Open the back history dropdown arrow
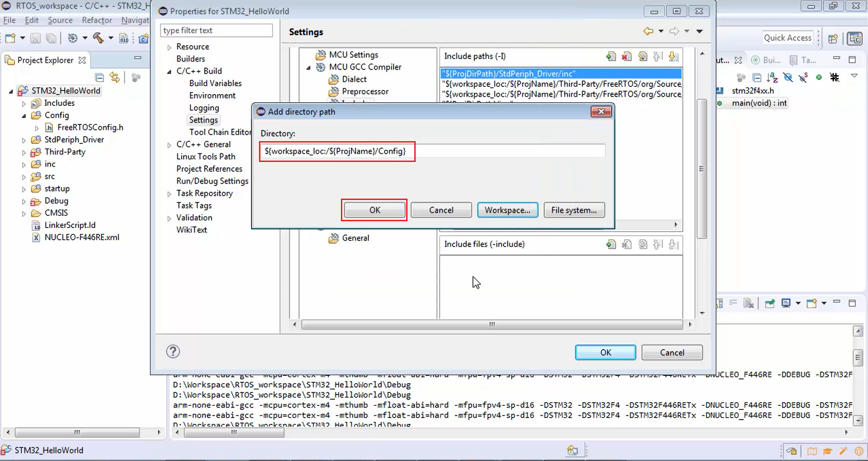Image resolution: width=868 pixels, height=461 pixels. [x=661, y=31]
